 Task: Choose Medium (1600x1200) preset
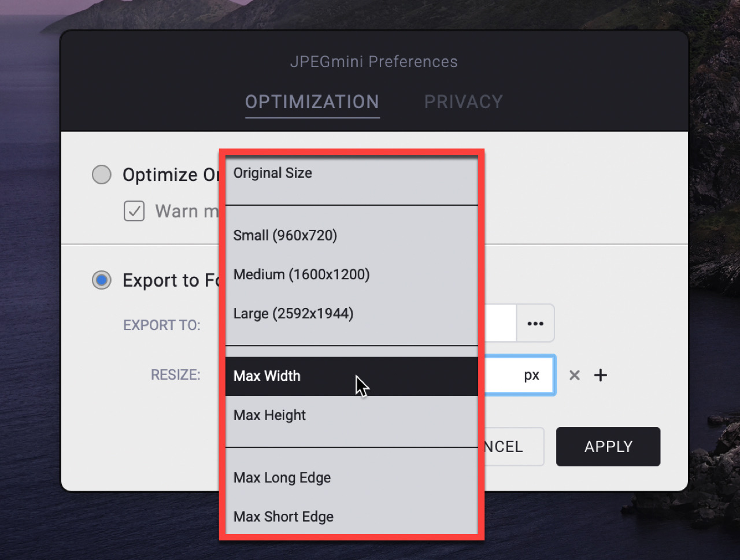(351, 275)
